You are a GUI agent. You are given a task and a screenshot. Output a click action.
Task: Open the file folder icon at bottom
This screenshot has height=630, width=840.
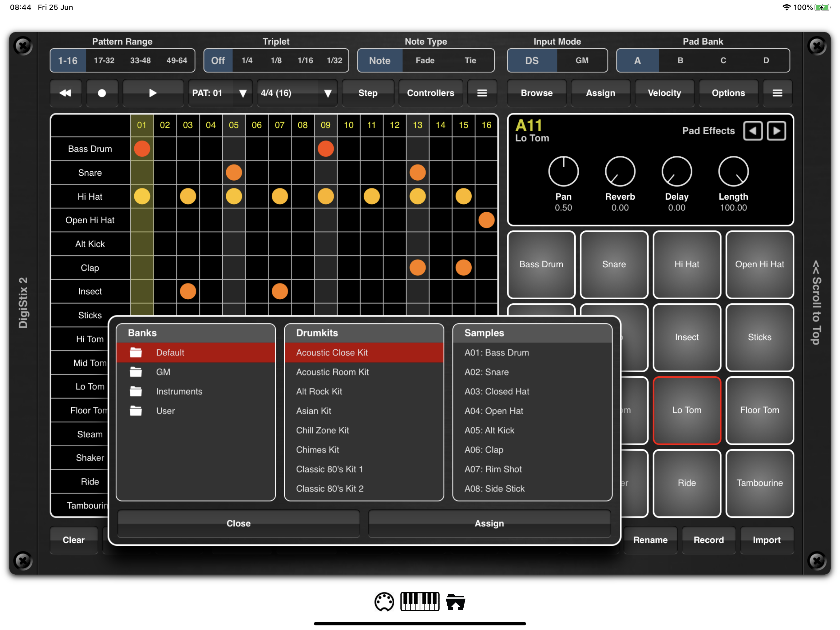(x=455, y=601)
